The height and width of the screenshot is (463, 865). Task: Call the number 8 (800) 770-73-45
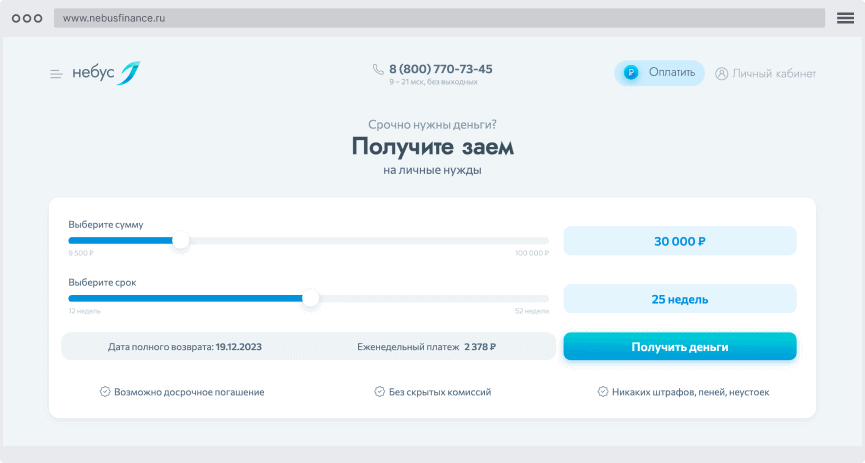440,69
